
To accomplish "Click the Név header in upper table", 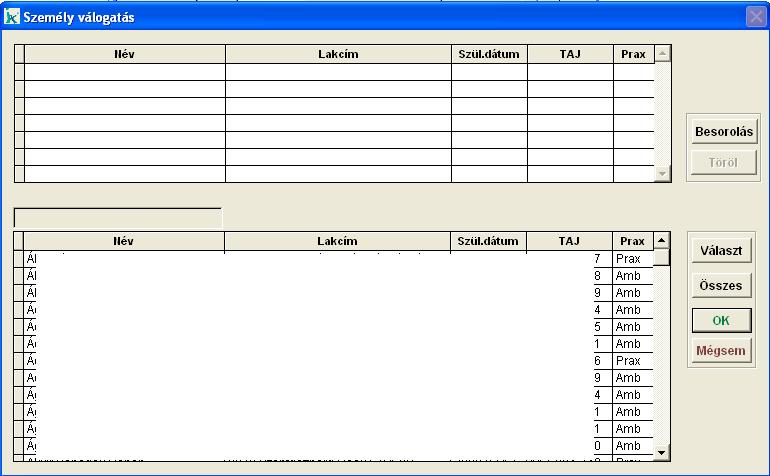I will pos(124,54).
